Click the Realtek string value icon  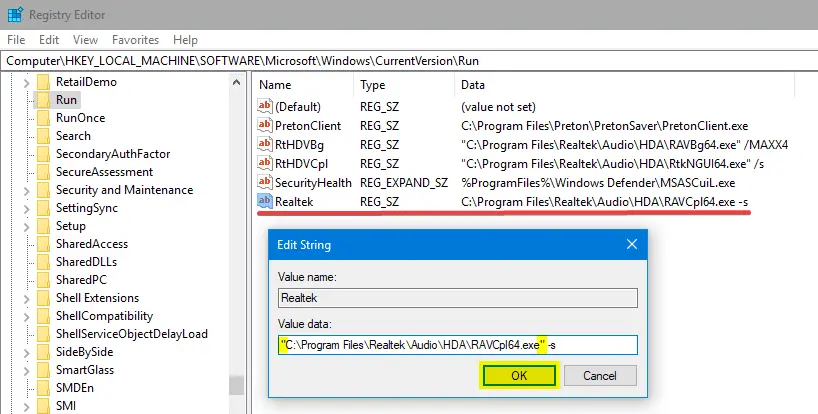(x=264, y=201)
